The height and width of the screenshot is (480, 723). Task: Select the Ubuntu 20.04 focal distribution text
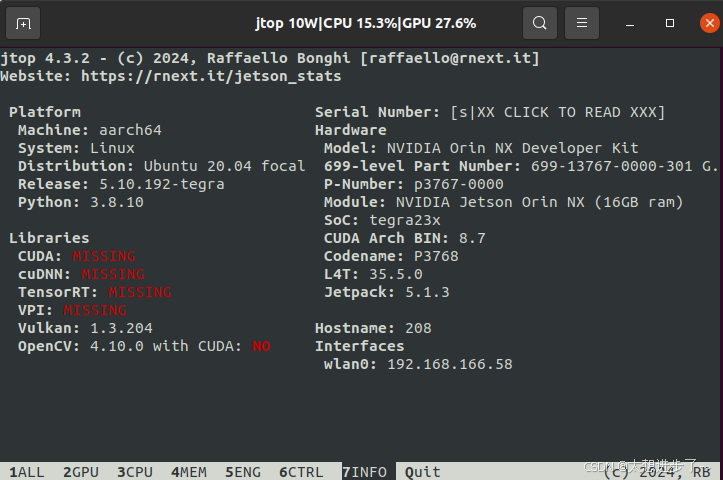225,166
